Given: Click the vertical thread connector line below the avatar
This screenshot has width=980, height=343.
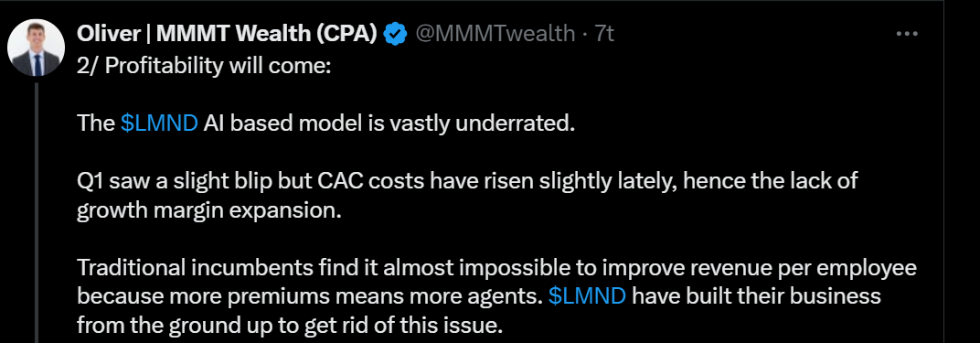Looking at the screenshot, I should click(x=37, y=212).
